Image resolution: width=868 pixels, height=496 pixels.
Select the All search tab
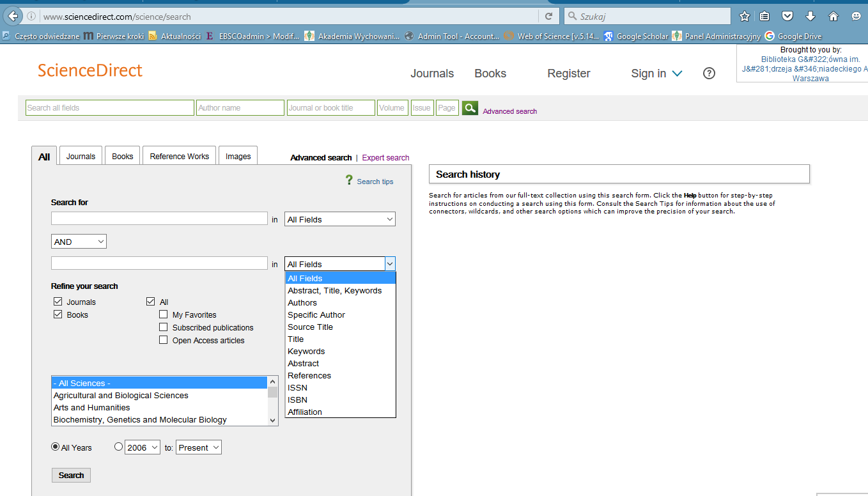tap(44, 156)
